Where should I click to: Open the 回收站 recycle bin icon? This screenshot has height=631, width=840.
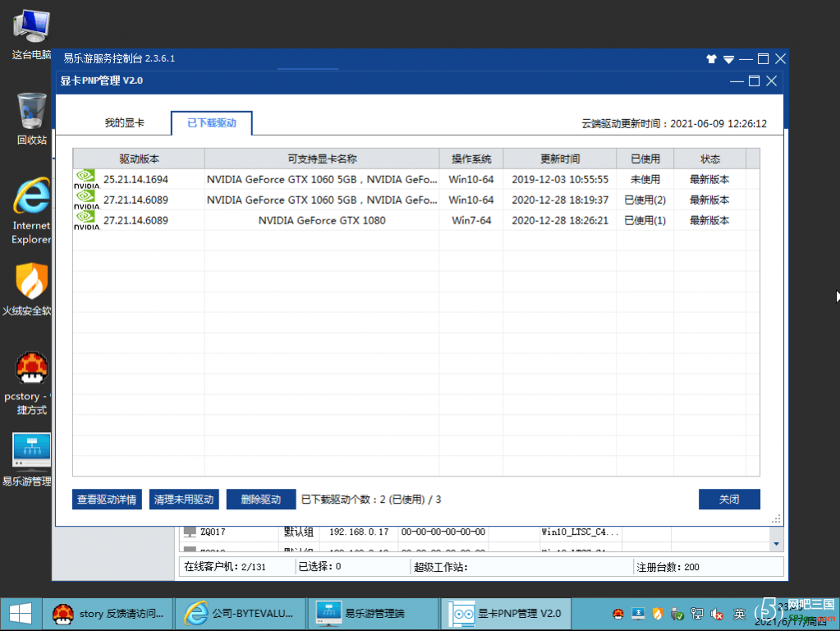click(31, 119)
